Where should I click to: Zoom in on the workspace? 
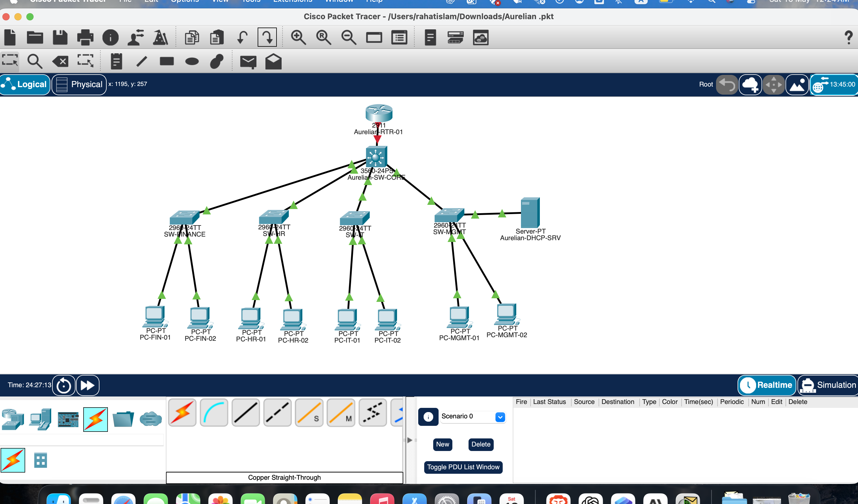click(x=298, y=37)
